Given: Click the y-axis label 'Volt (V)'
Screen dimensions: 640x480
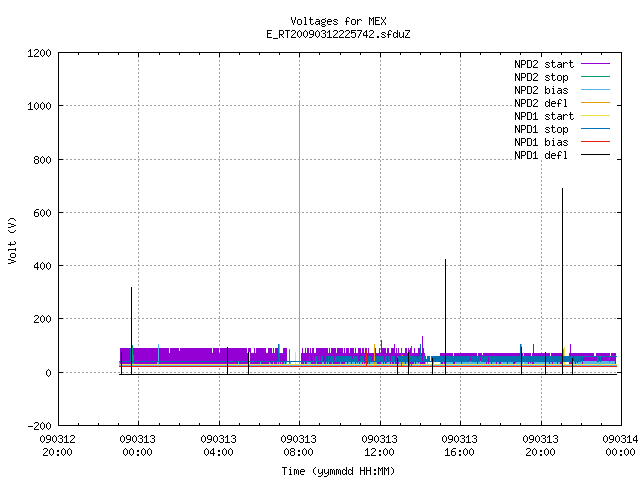Looking at the screenshot, I should point(13,241).
